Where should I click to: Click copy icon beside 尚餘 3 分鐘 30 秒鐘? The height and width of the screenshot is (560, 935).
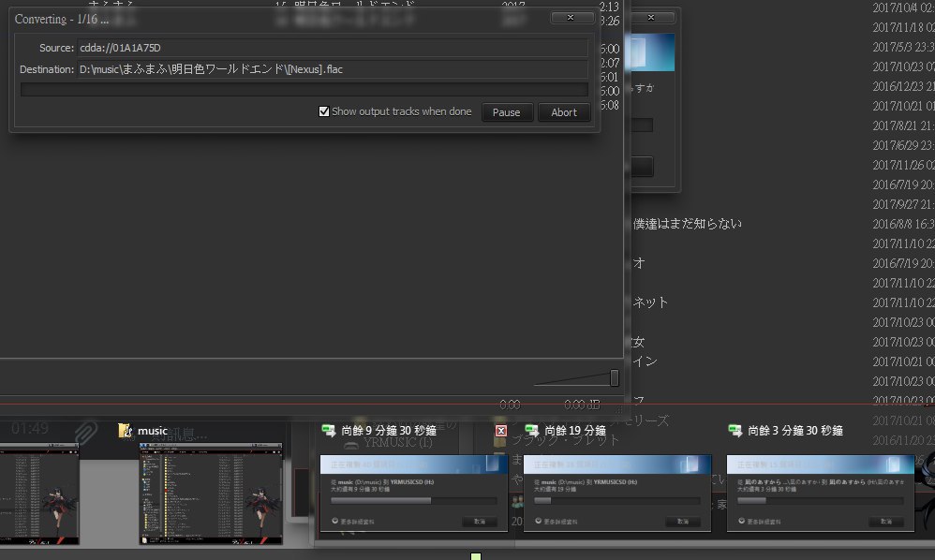point(735,430)
